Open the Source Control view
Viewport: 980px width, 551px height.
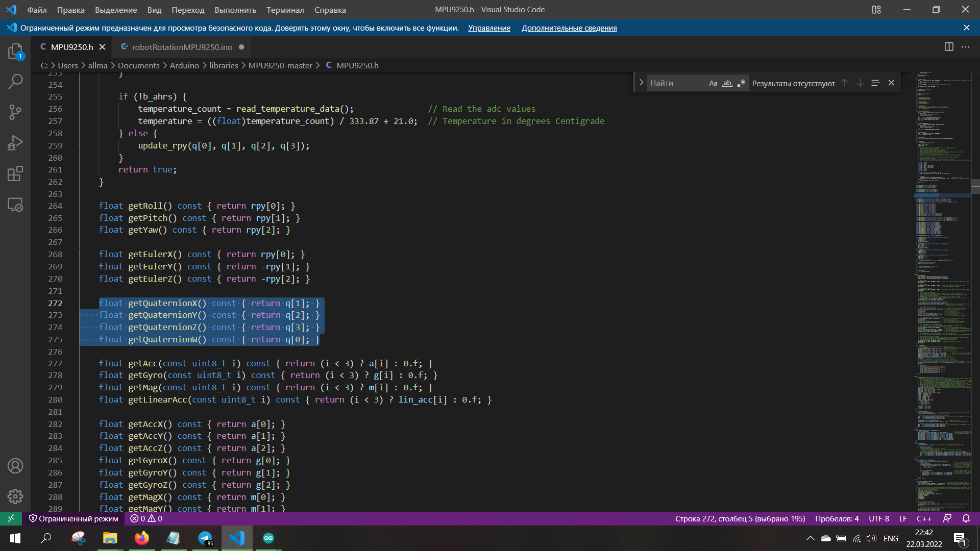(15, 112)
